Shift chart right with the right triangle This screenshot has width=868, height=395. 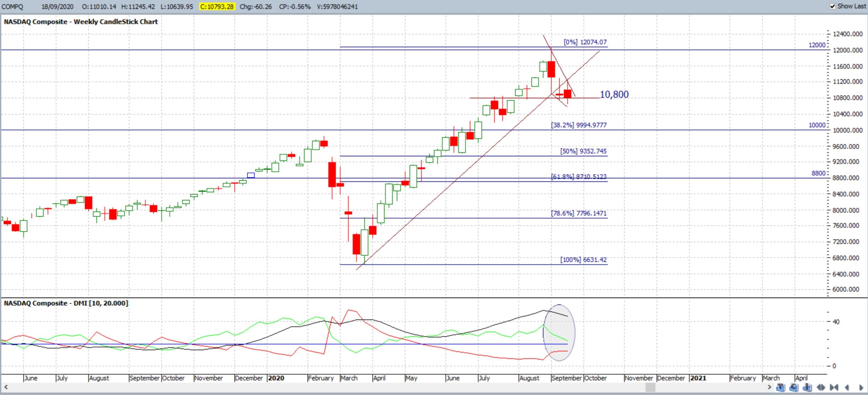pos(861,387)
